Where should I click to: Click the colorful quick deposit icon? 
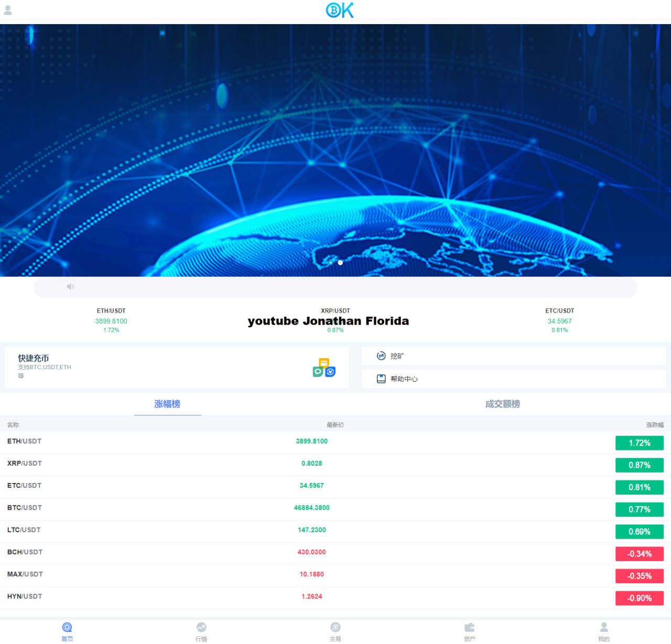[x=324, y=368]
